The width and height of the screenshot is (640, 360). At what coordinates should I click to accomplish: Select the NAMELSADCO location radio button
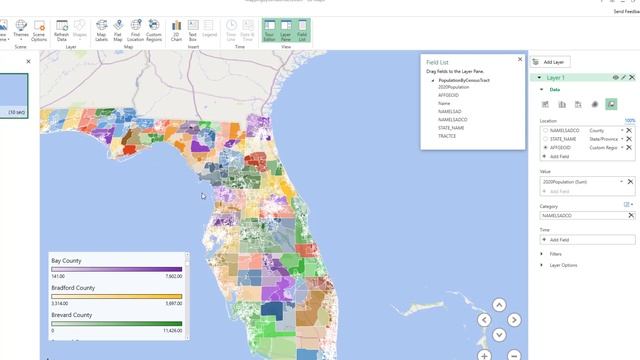tap(545, 130)
